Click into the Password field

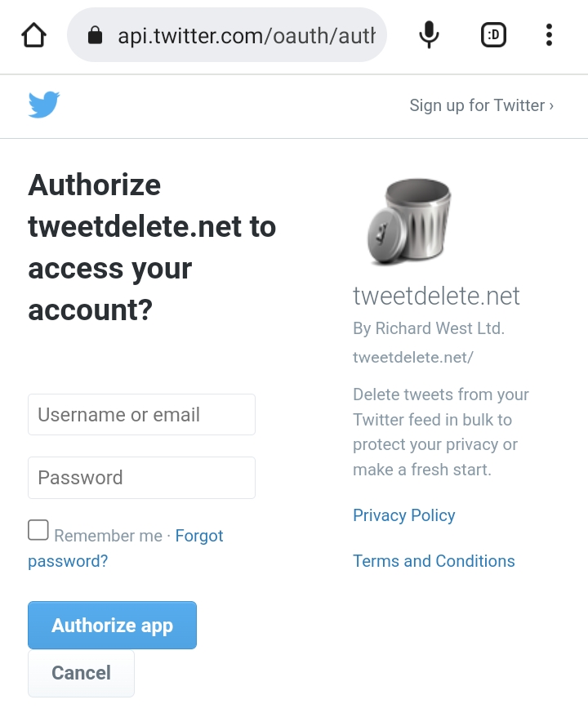[x=141, y=478]
